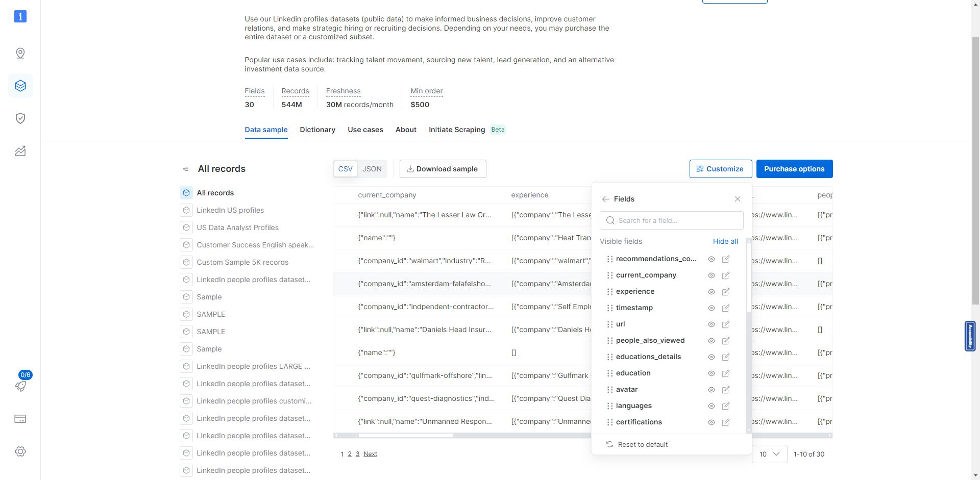This screenshot has width=980, height=480.
Task: Open the rocket onboarding icon with 0/6 badge
Action: (x=20, y=386)
